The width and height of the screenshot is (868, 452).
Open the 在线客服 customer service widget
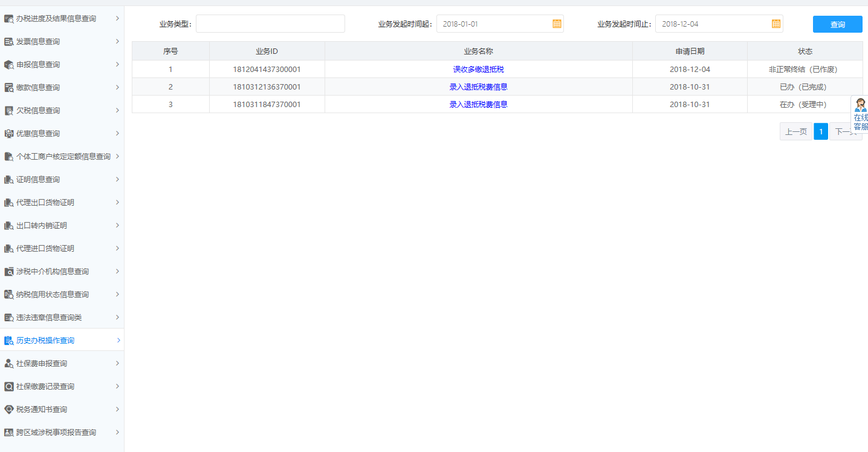pyautogui.click(x=860, y=110)
